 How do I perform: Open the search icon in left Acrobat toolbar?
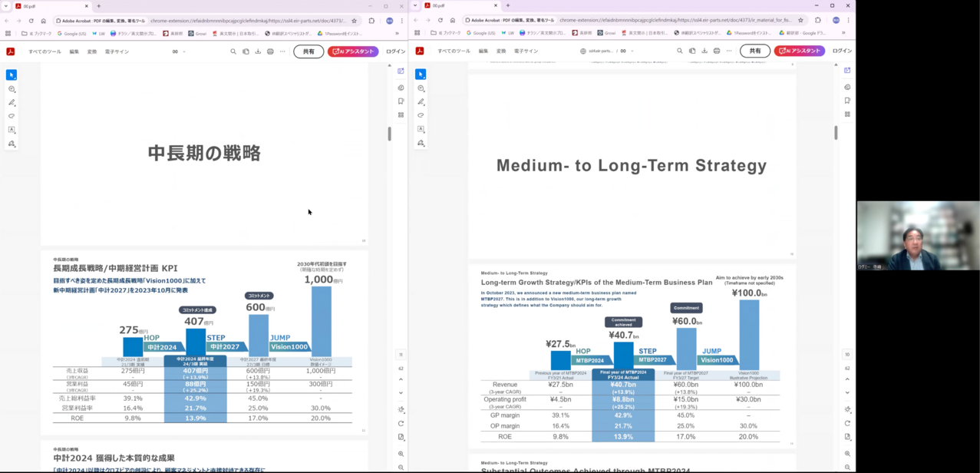[233, 51]
